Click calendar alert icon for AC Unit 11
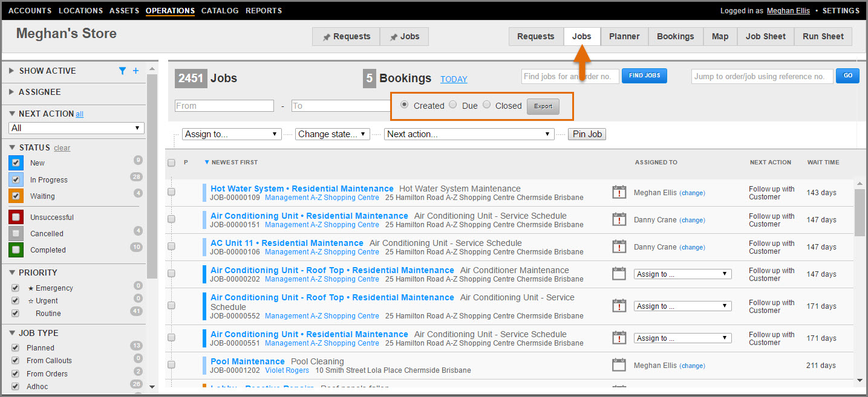Image resolution: width=868 pixels, height=397 pixels. (619, 247)
